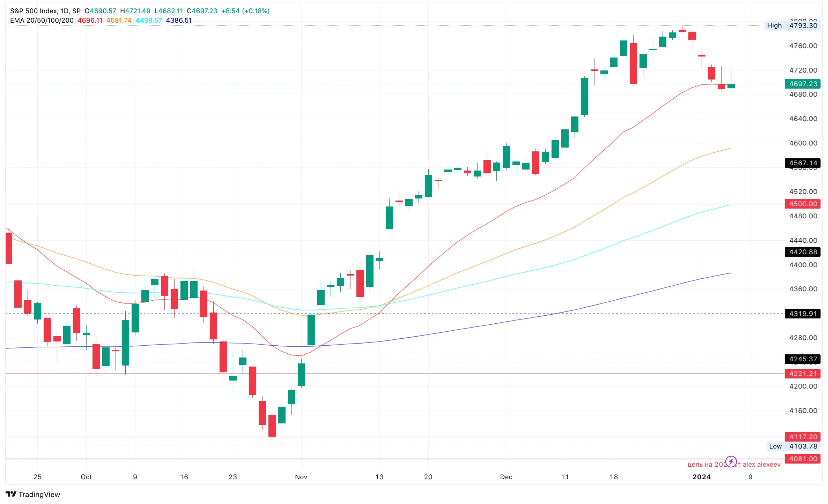Click the EMA 20/50/100/200 indicator label

click(42, 20)
